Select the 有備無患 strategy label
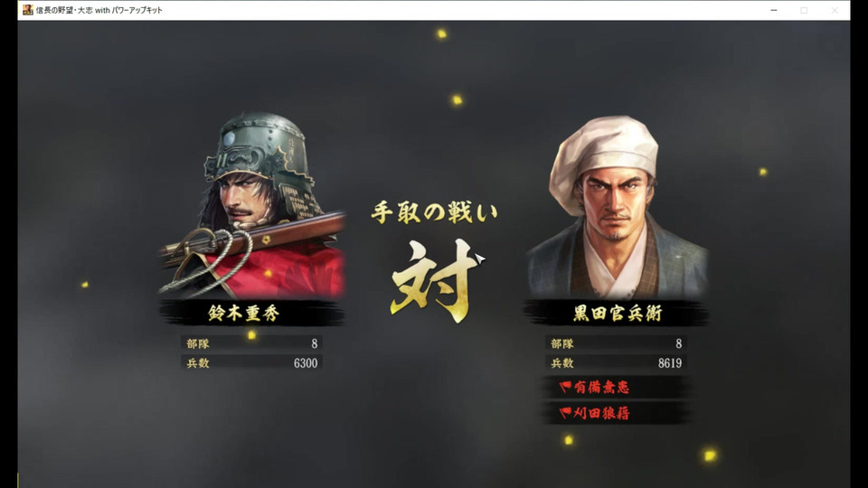The width and height of the screenshot is (868, 488). (601, 387)
